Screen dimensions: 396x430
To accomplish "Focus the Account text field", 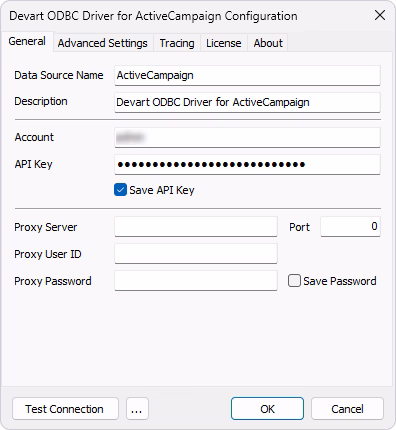I will tap(247, 137).
